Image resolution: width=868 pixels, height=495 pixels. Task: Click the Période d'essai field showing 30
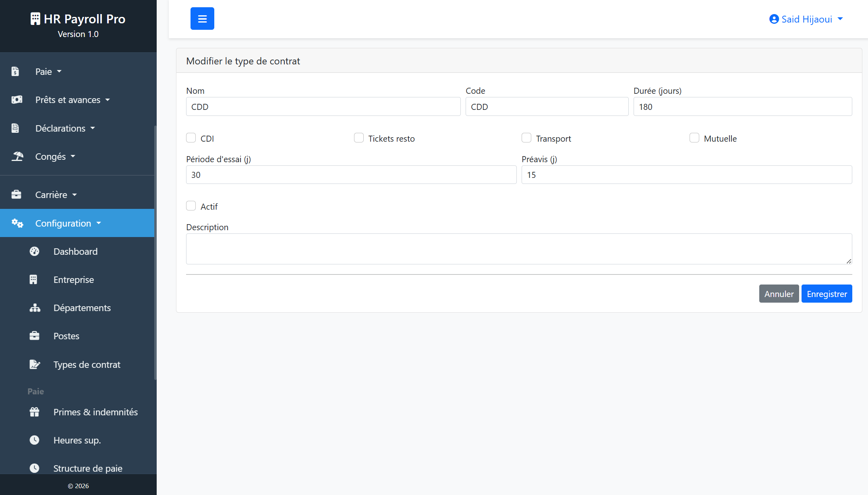(351, 175)
